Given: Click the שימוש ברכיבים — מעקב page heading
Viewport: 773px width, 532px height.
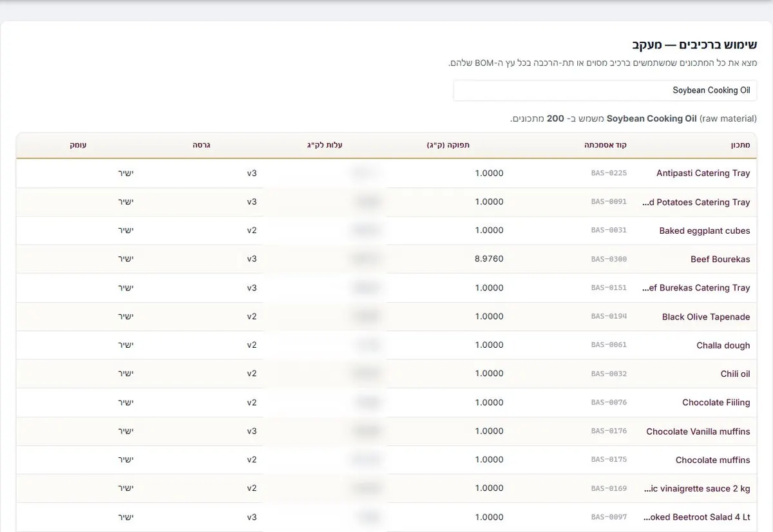Looking at the screenshot, I should pos(694,45).
